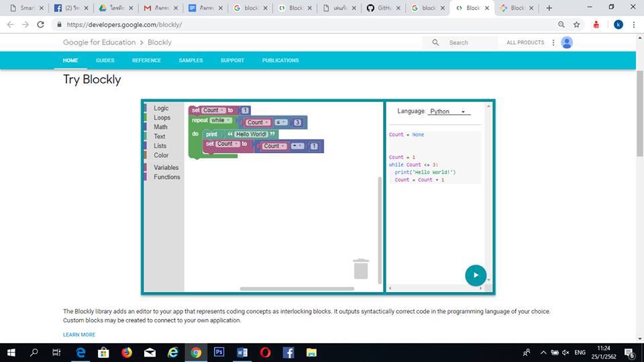Open Chrome three-dot menu

[x=634, y=25]
